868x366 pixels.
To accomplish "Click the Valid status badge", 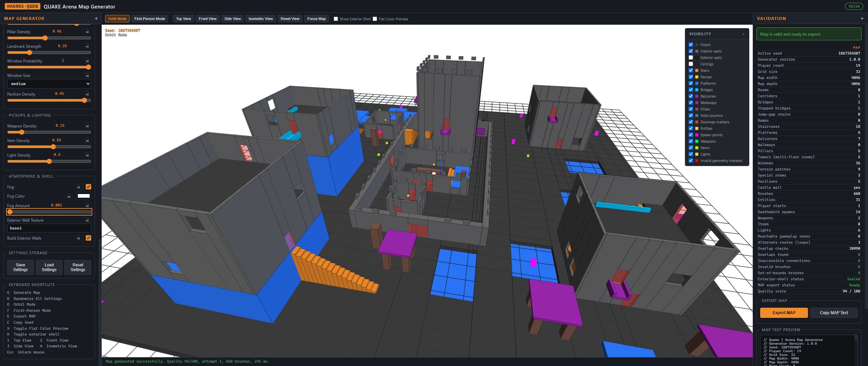I will (854, 6).
